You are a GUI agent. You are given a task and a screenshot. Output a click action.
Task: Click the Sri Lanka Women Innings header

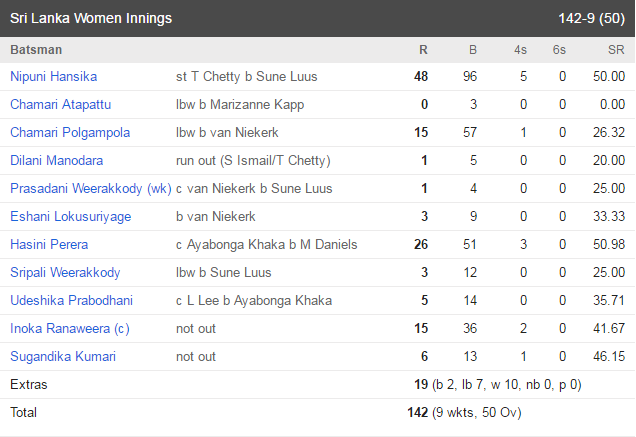[91, 18]
